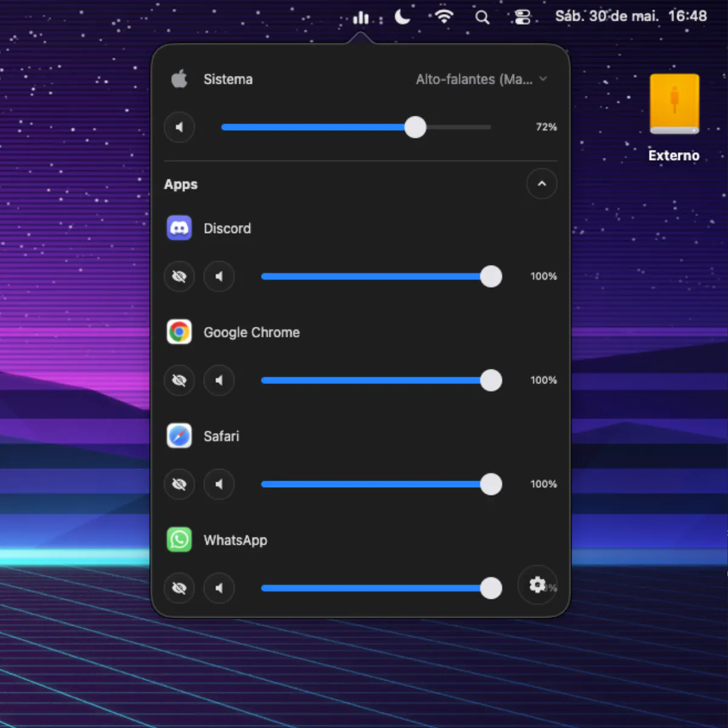
Task: Adjust the WhatsApp volume slider
Action: [x=381, y=588]
